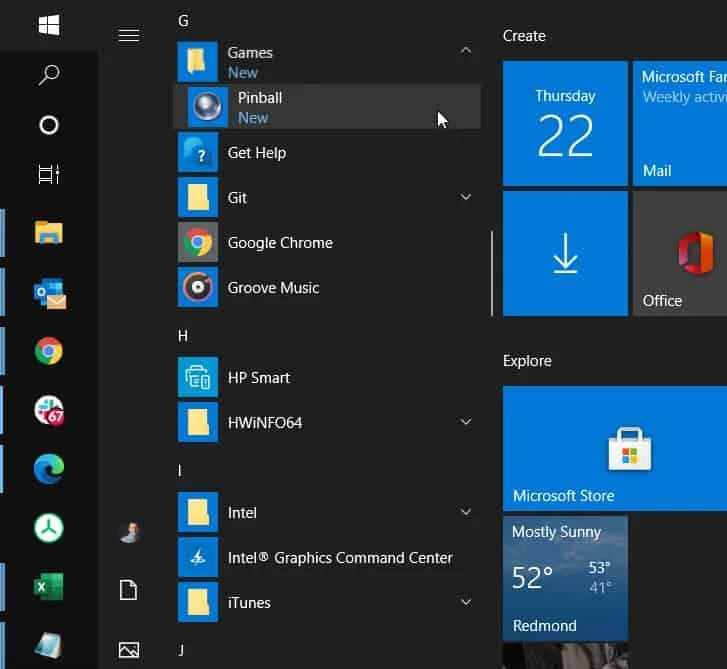727x669 pixels.
Task: Open the green three-spoke app on taskbar
Action: point(49,528)
